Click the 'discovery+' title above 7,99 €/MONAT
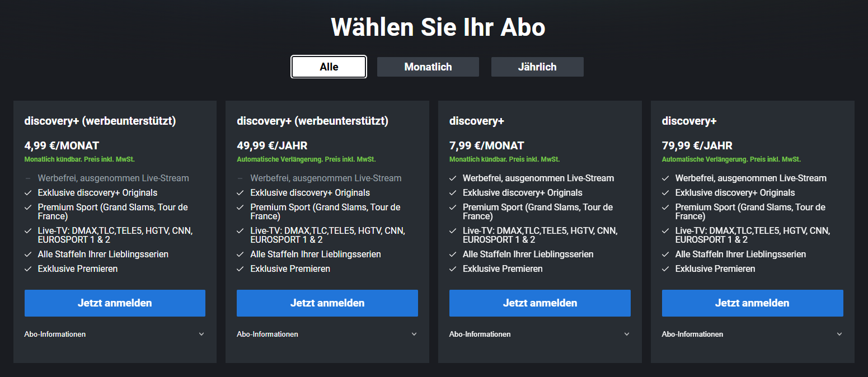This screenshot has height=377, width=868. (x=477, y=121)
